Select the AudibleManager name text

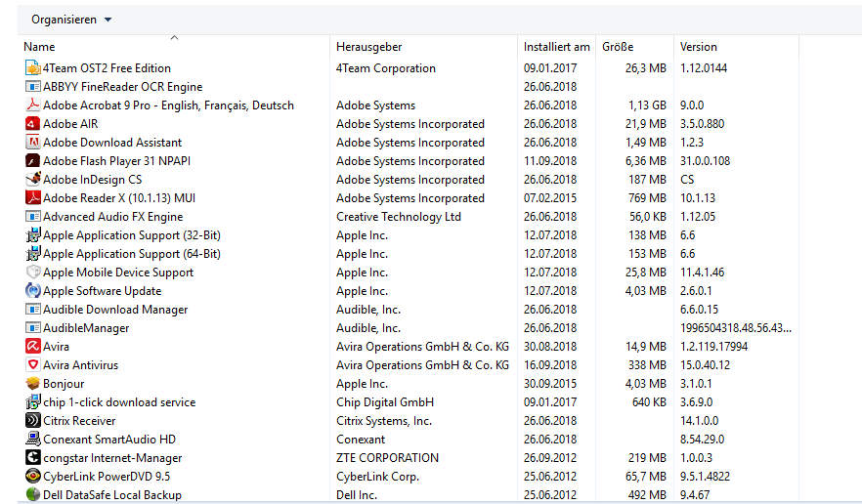click(86, 328)
